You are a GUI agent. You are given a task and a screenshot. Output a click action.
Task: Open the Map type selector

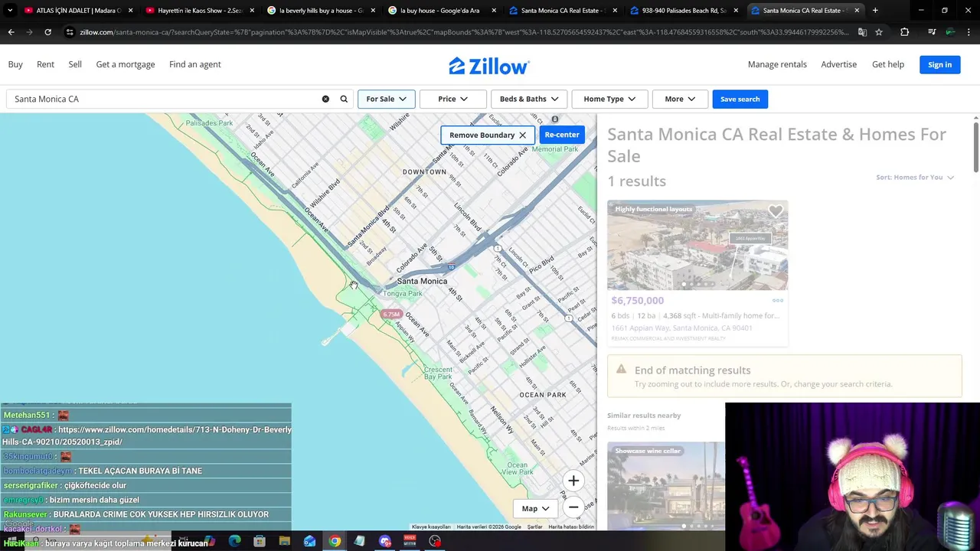[535, 508]
